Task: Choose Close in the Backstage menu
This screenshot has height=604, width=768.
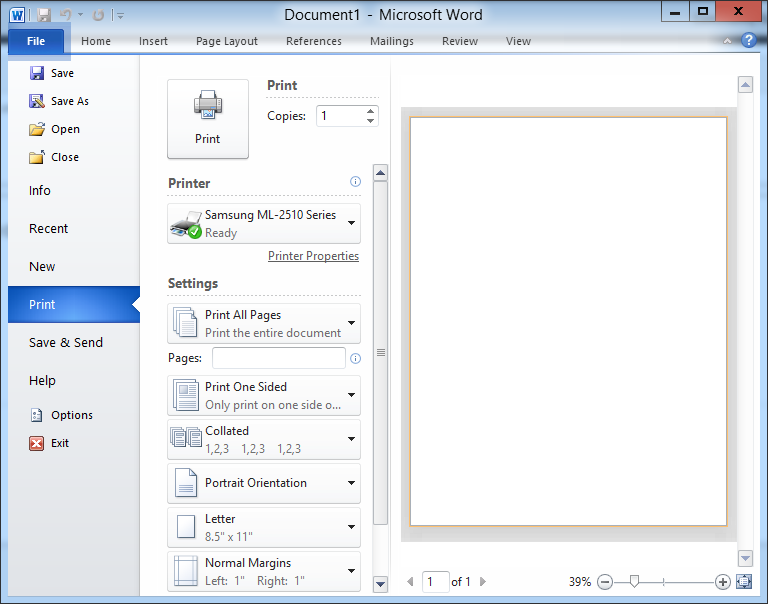Action: coord(54,157)
